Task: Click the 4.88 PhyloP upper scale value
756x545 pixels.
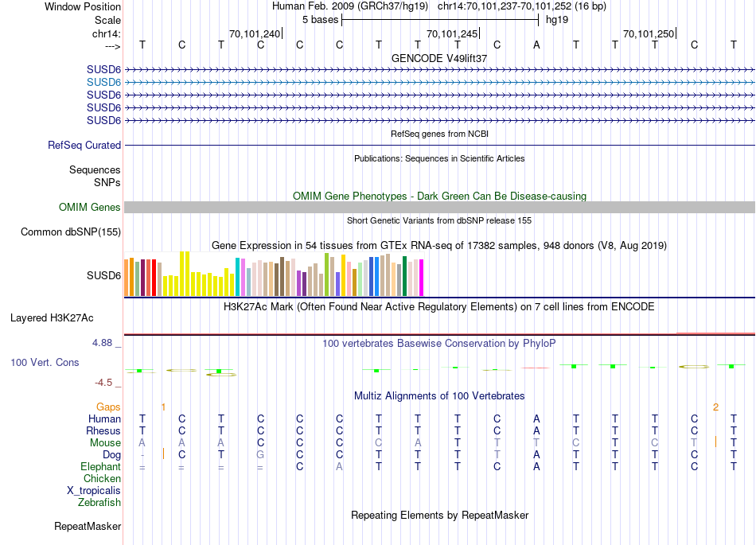Action: pyautogui.click(x=102, y=343)
